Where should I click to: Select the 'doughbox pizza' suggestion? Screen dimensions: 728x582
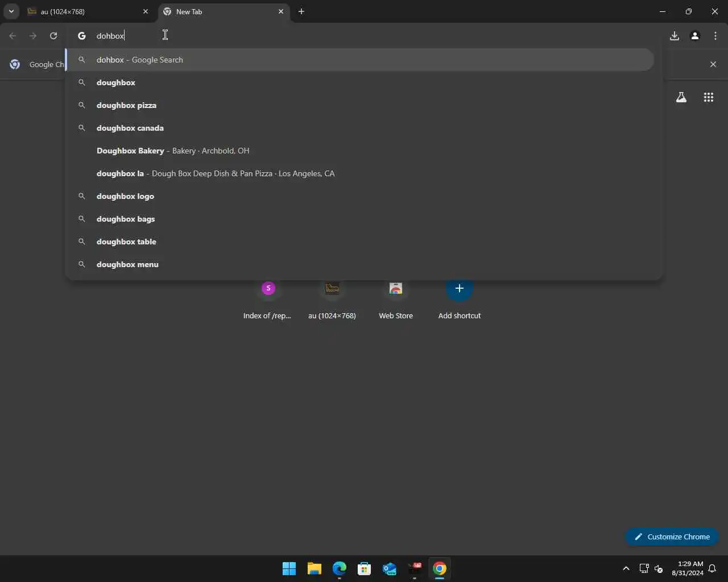coord(361,105)
